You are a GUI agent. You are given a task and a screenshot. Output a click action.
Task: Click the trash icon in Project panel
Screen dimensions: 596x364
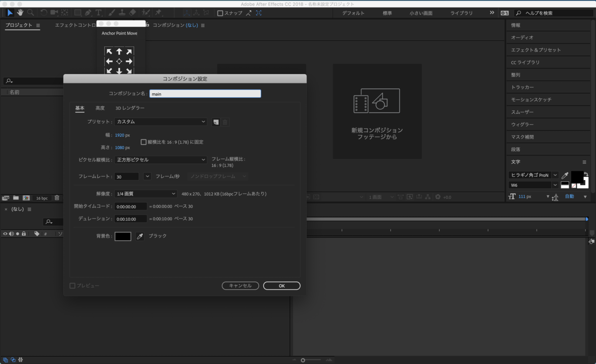tap(57, 198)
